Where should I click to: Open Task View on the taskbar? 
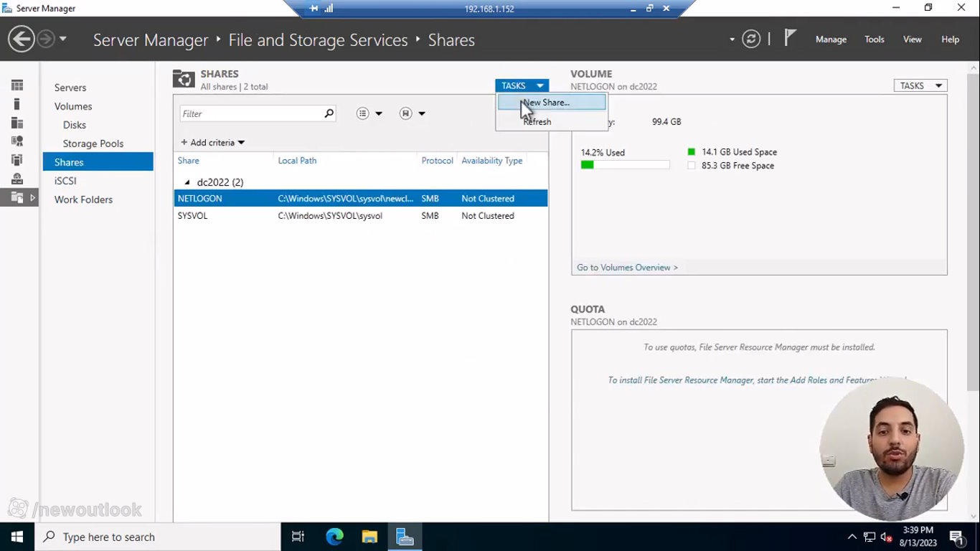pos(298,537)
